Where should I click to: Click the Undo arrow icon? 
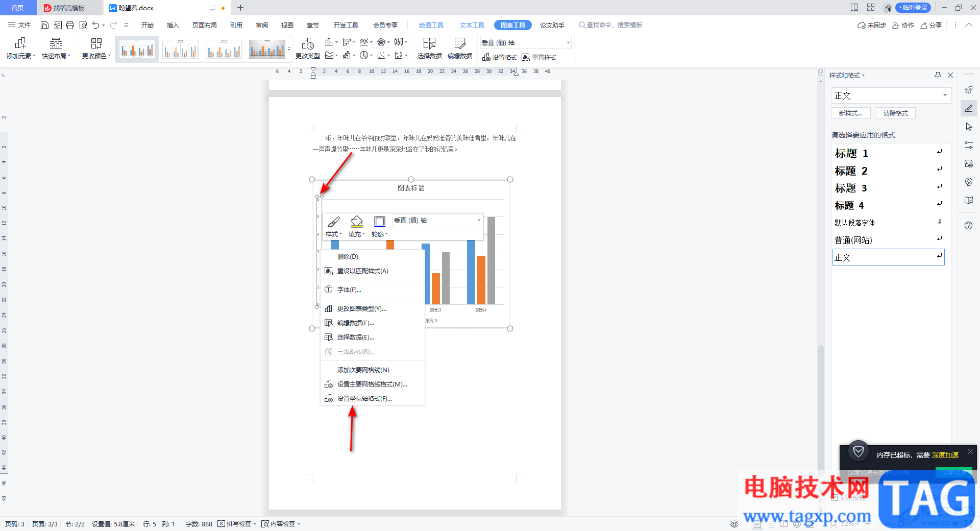click(x=95, y=25)
